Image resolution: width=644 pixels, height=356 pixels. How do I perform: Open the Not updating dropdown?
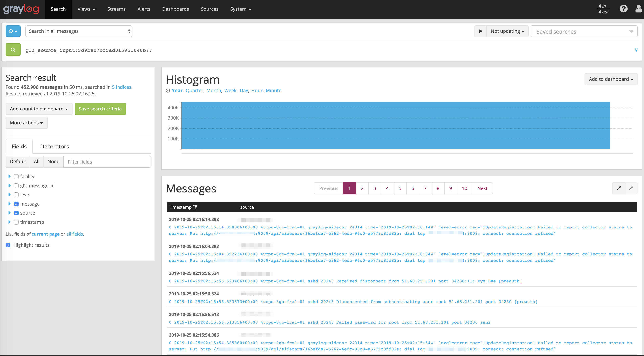(x=507, y=31)
